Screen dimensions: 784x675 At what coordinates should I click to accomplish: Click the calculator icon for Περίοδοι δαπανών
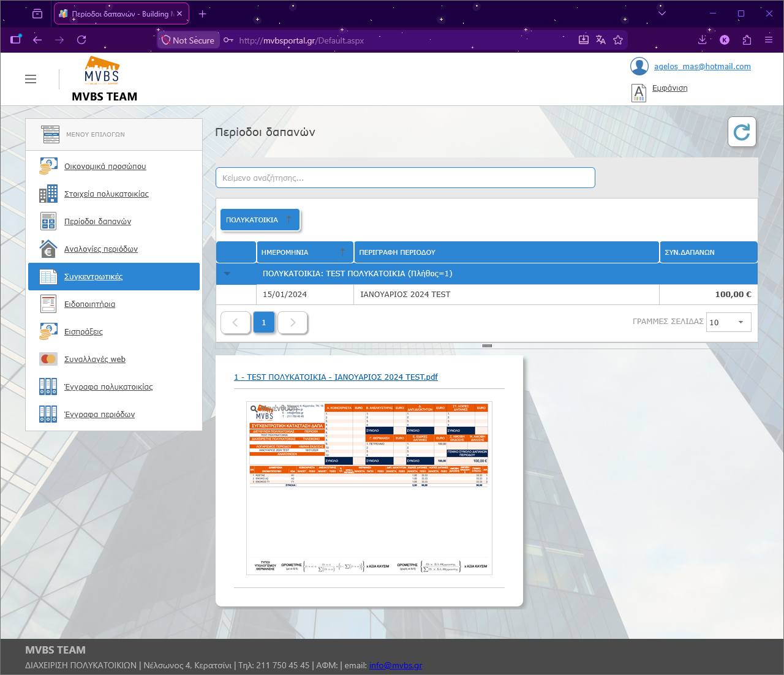coord(48,221)
